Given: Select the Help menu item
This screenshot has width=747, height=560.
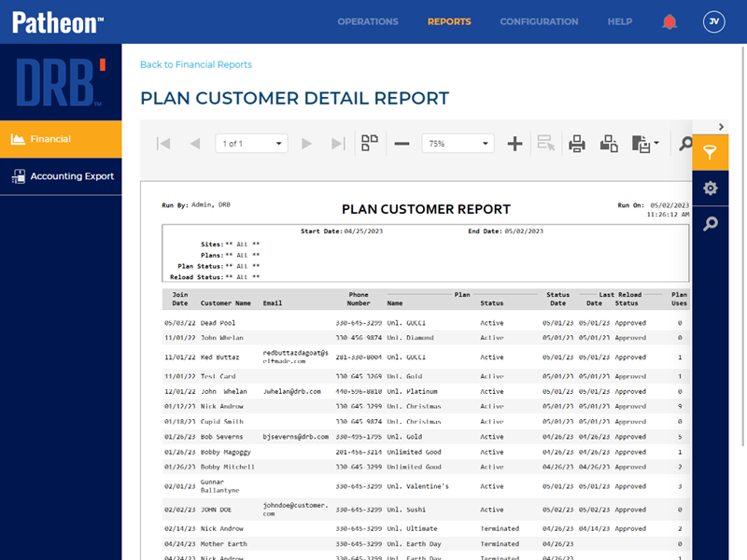Looking at the screenshot, I should [620, 21].
